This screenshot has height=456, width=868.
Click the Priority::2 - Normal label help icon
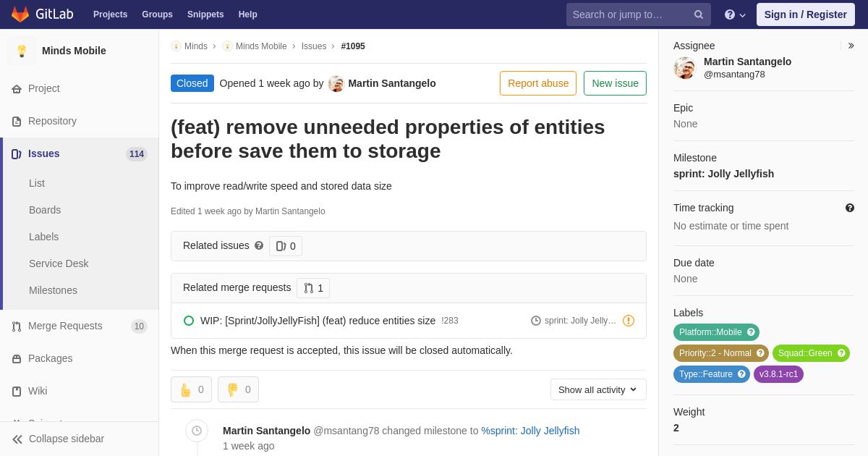pos(760,353)
